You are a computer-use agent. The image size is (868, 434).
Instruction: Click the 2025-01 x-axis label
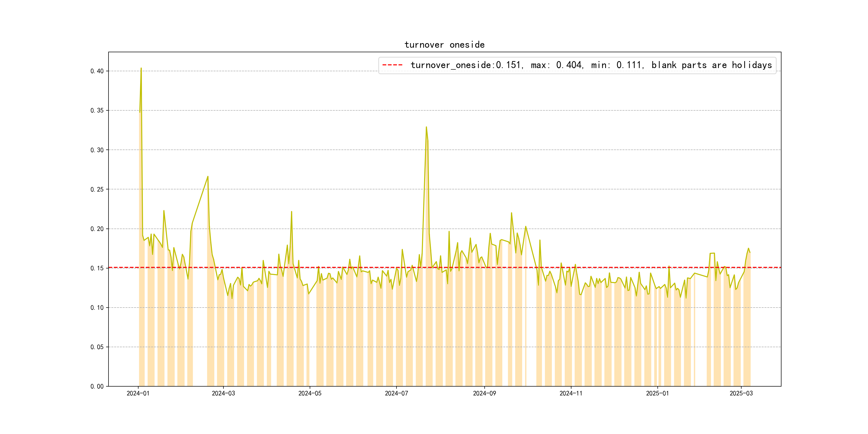(x=657, y=393)
